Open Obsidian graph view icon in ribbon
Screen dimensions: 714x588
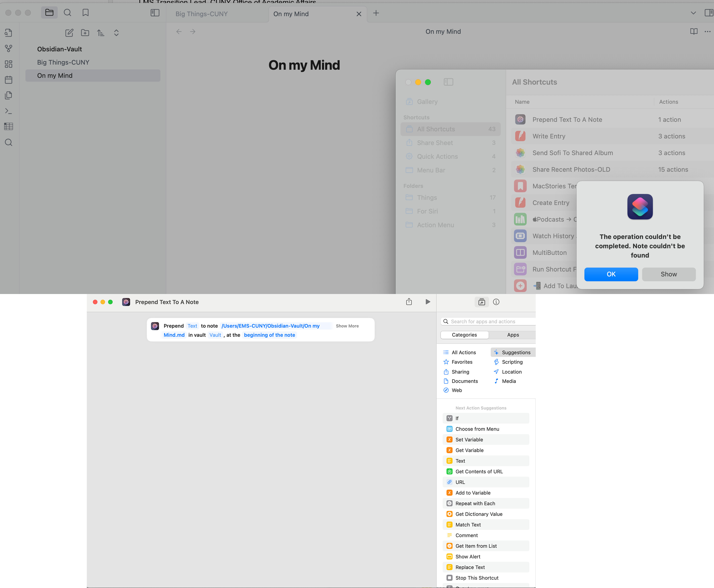pos(9,48)
